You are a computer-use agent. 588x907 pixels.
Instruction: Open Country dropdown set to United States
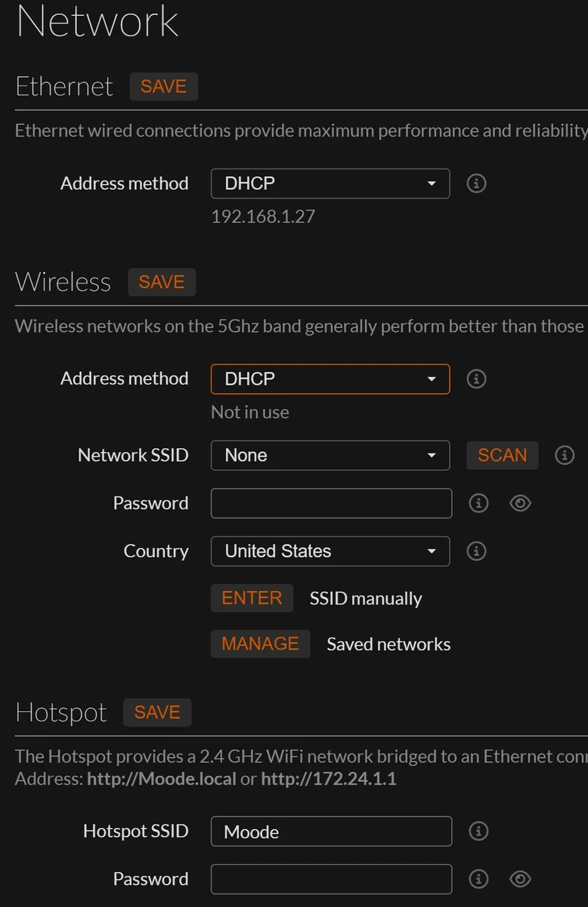[330, 551]
